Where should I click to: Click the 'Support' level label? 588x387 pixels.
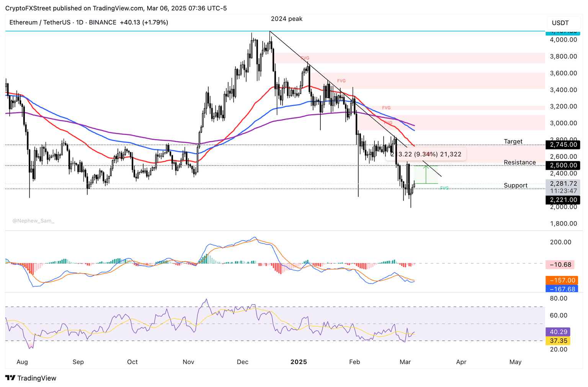tap(515, 185)
